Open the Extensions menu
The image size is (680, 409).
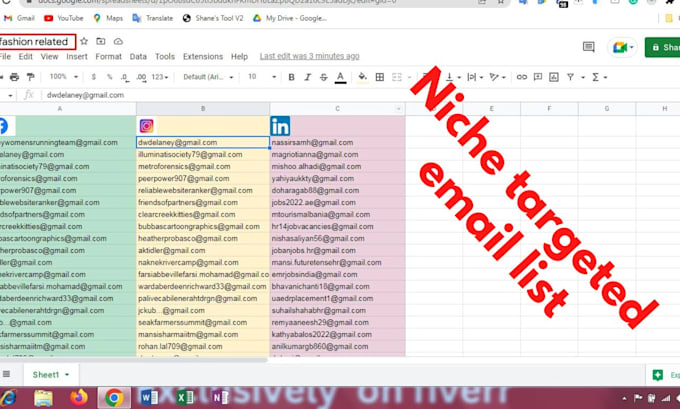click(203, 57)
